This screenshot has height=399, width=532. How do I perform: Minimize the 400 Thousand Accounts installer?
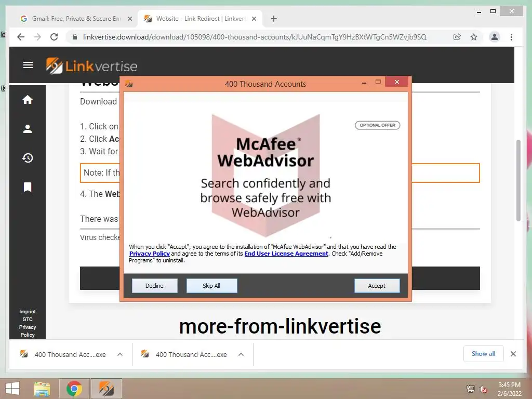pyautogui.click(x=364, y=83)
